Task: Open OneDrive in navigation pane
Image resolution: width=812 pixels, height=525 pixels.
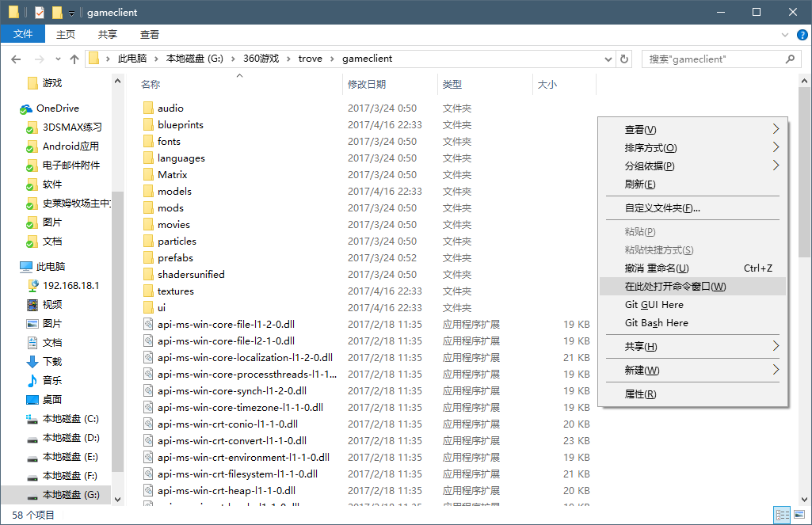Action: click(58, 108)
